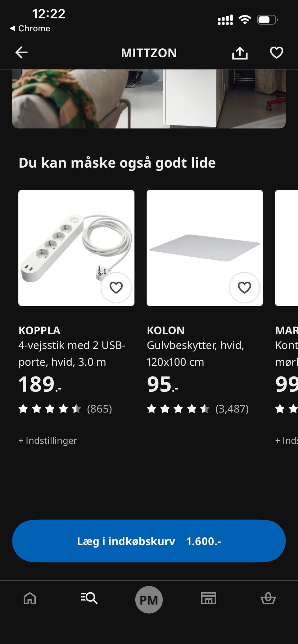Open the shopping basket tab

268,598
